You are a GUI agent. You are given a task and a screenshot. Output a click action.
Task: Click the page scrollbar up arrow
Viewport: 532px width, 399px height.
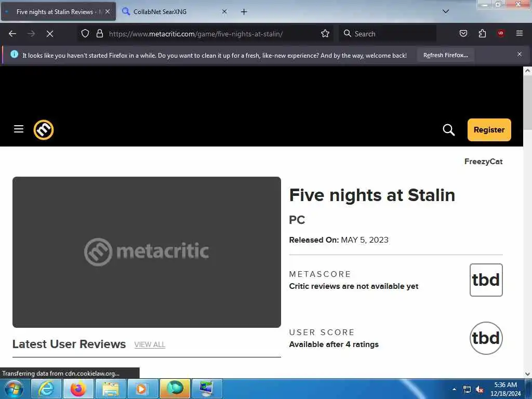coord(527,71)
